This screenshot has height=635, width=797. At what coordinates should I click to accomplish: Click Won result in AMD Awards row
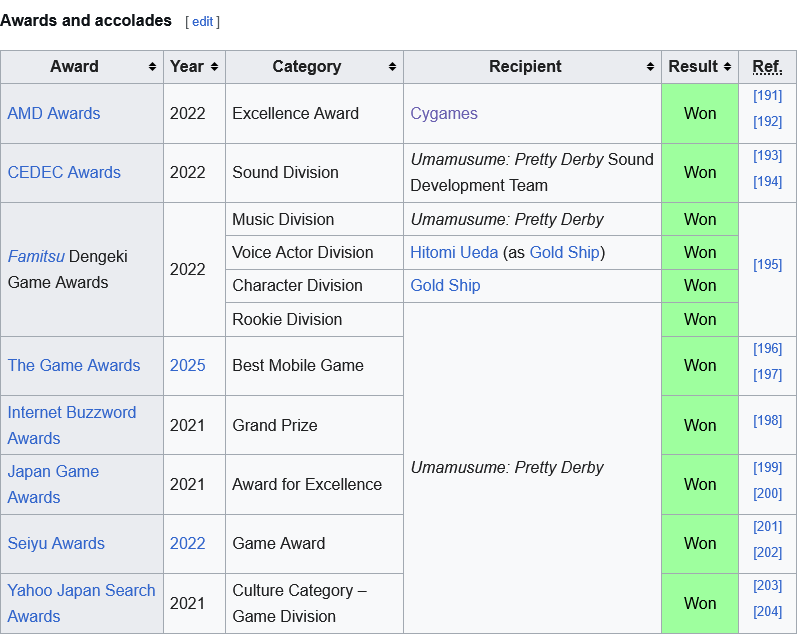click(700, 113)
